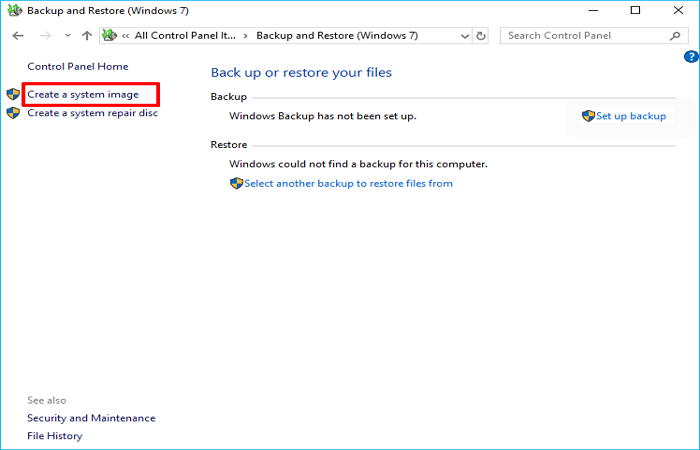The width and height of the screenshot is (700, 450).
Task: Click Create a system image link
Action: pos(83,95)
